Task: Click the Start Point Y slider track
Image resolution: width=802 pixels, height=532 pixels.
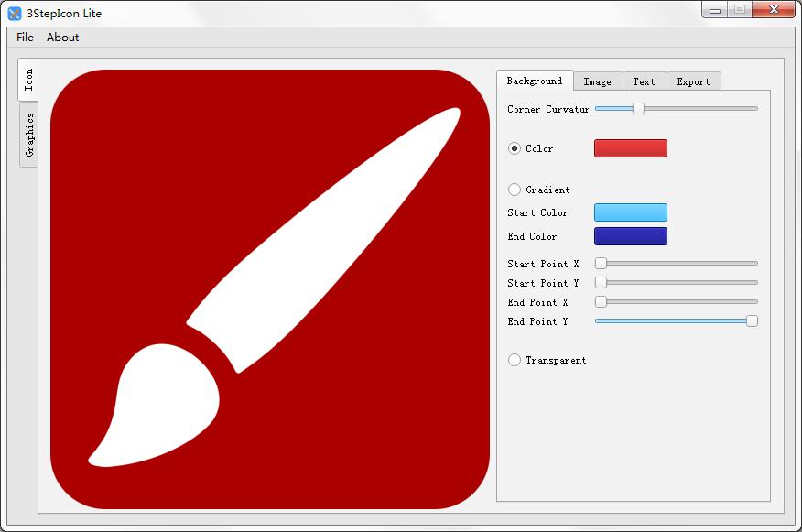Action: tap(677, 282)
